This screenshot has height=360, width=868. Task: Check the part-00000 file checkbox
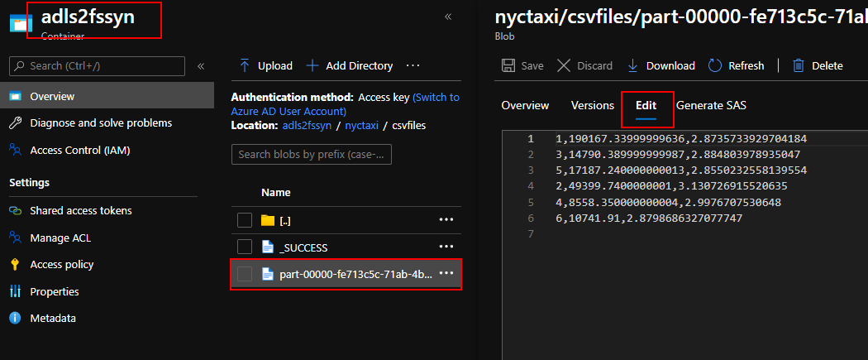(x=245, y=274)
